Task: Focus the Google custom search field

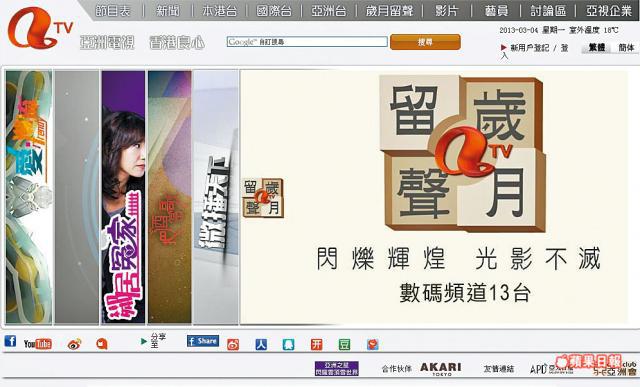Action: [x=307, y=42]
